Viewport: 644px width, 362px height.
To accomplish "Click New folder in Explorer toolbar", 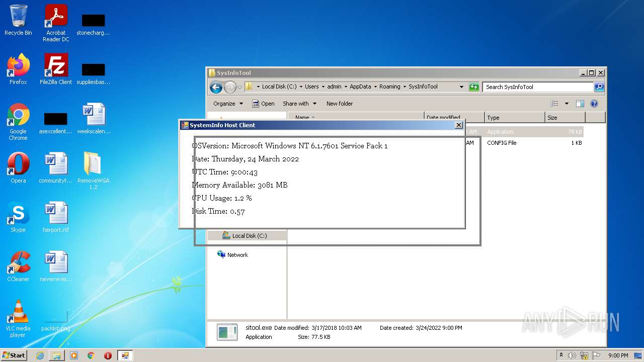I will pos(340,104).
